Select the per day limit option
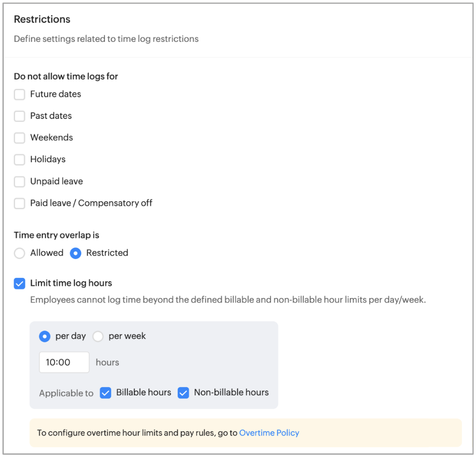 (x=45, y=336)
